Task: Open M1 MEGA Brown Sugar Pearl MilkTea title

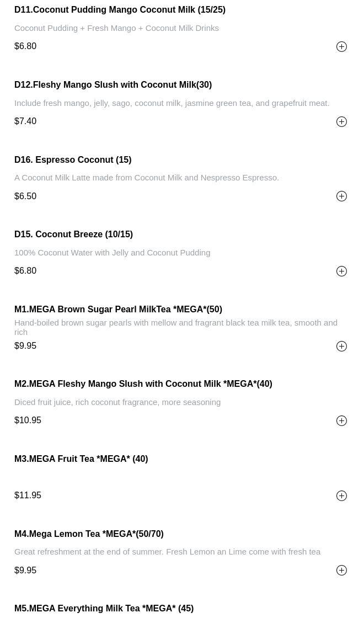Action: pyautogui.click(x=118, y=310)
